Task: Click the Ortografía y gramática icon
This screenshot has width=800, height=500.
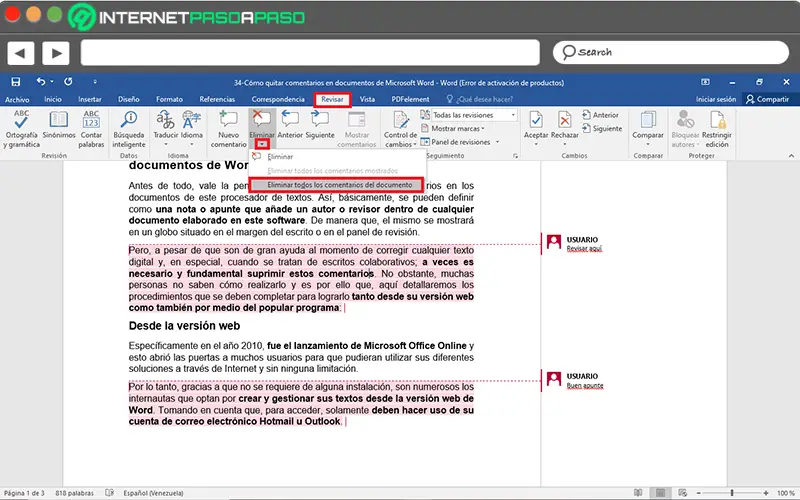Action: click(x=21, y=120)
